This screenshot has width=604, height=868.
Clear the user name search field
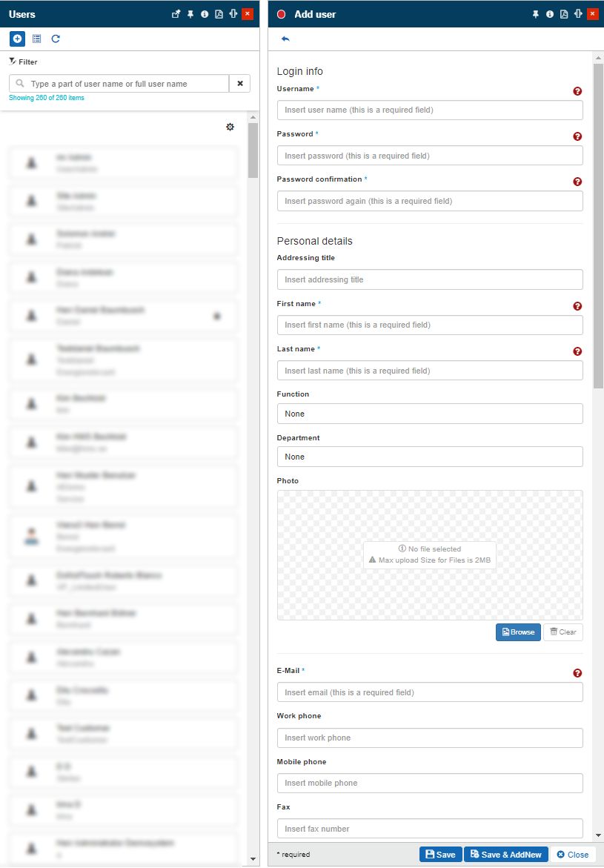click(x=239, y=83)
